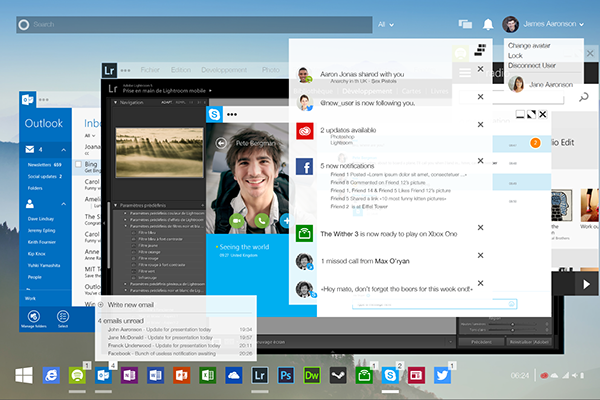Screen dimensions: 600x400
Task: Open the Jane McDonald unread email
Action: (179, 337)
